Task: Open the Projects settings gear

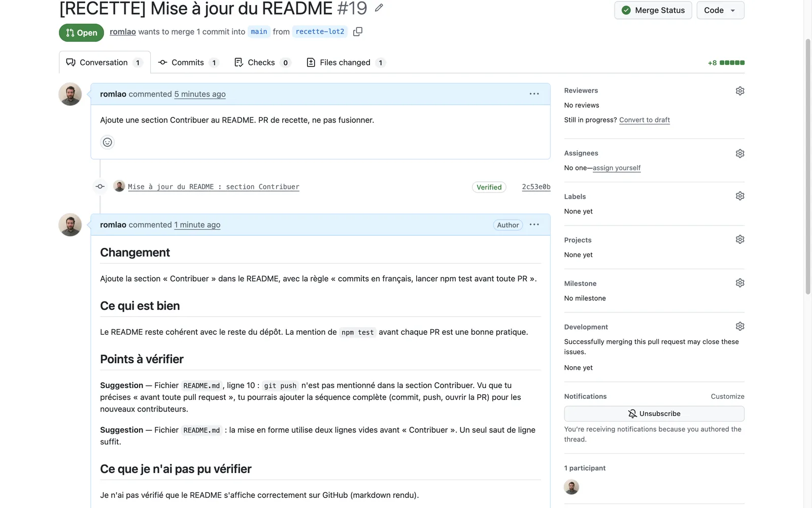Action: point(740,239)
